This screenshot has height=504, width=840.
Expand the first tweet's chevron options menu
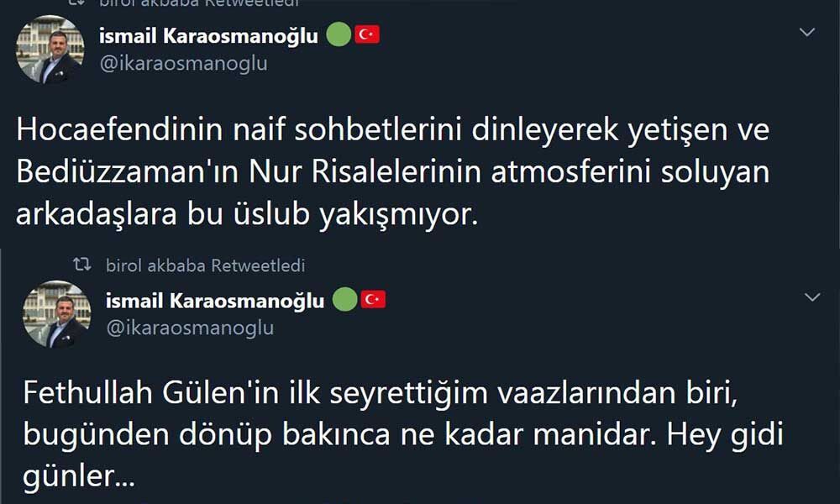pos(807,33)
